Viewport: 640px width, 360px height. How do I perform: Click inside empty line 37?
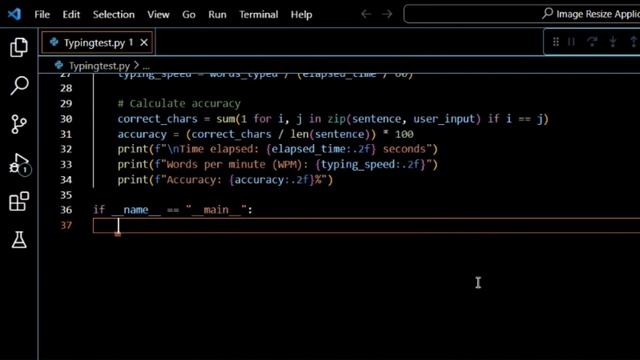coord(366,226)
